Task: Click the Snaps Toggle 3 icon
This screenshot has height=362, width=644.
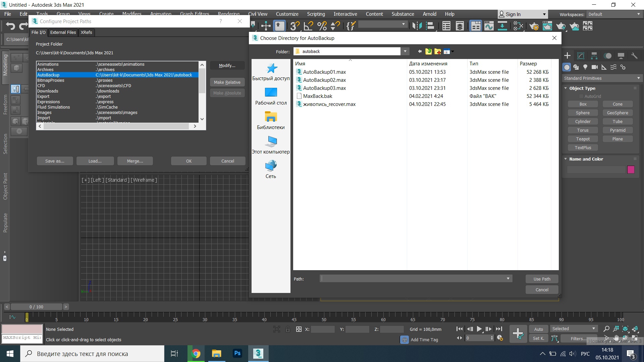Action: point(294,26)
